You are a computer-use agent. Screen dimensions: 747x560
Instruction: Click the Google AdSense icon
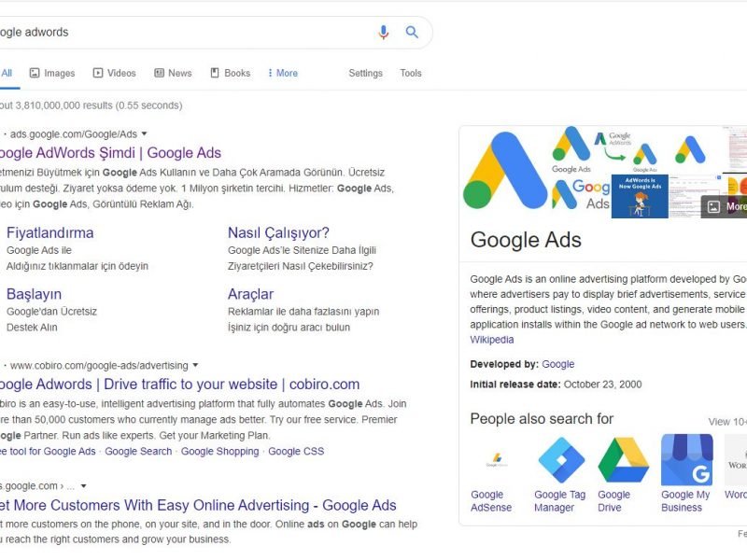[x=497, y=460]
